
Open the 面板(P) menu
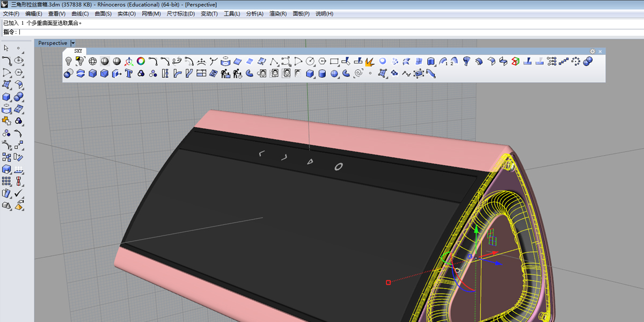[301, 13]
